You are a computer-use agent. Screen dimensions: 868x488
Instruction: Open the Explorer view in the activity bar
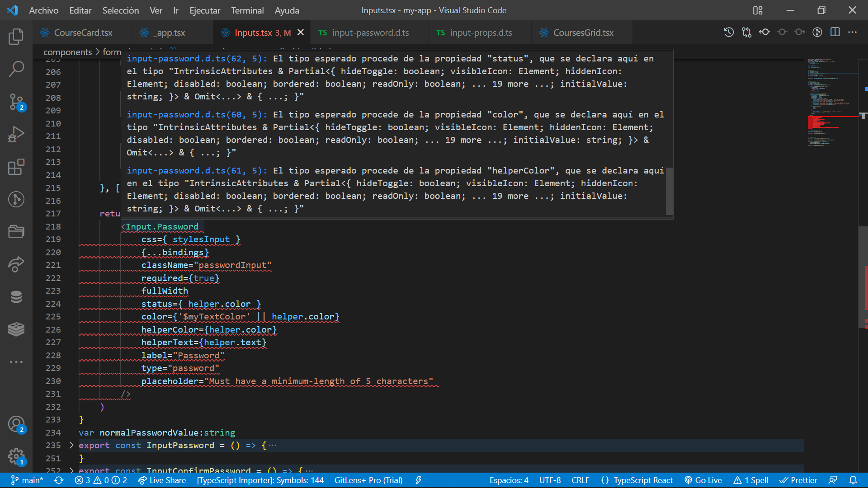pyautogui.click(x=16, y=37)
